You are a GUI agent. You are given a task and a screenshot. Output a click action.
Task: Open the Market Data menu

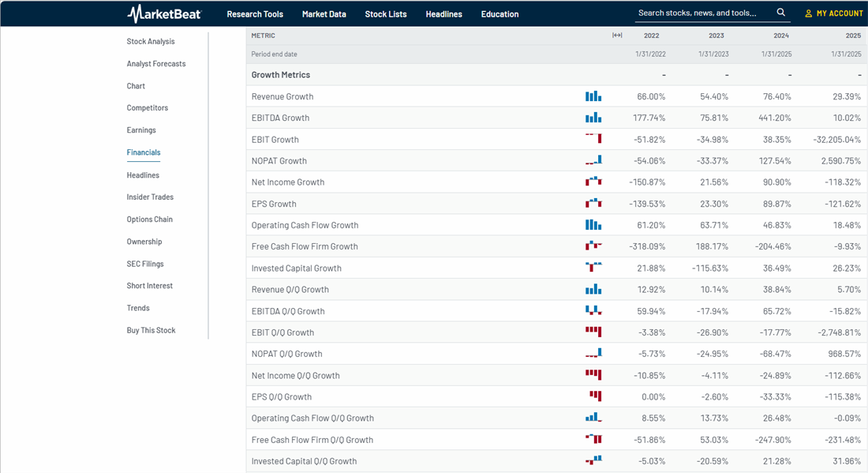tap(324, 13)
